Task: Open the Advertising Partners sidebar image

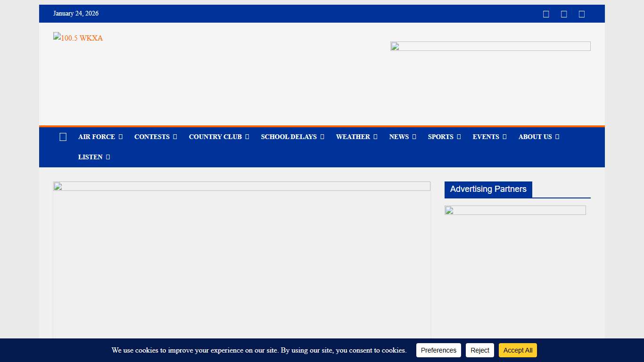Action: [x=515, y=210]
